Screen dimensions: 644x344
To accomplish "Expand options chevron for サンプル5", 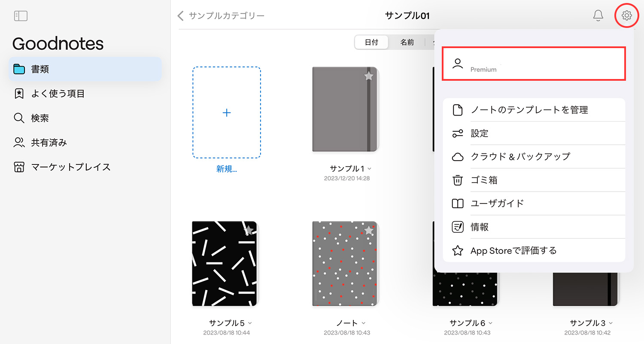I will point(250,323).
